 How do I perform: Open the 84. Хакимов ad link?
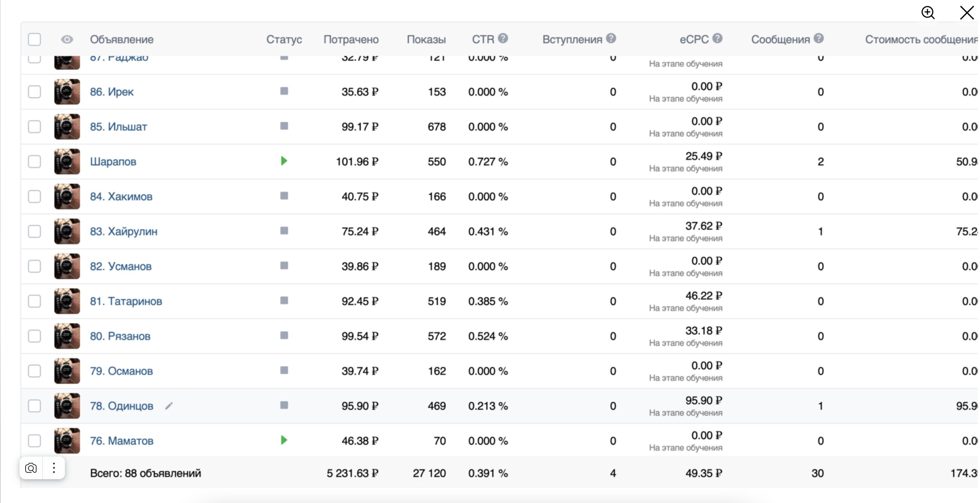(121, 196)
